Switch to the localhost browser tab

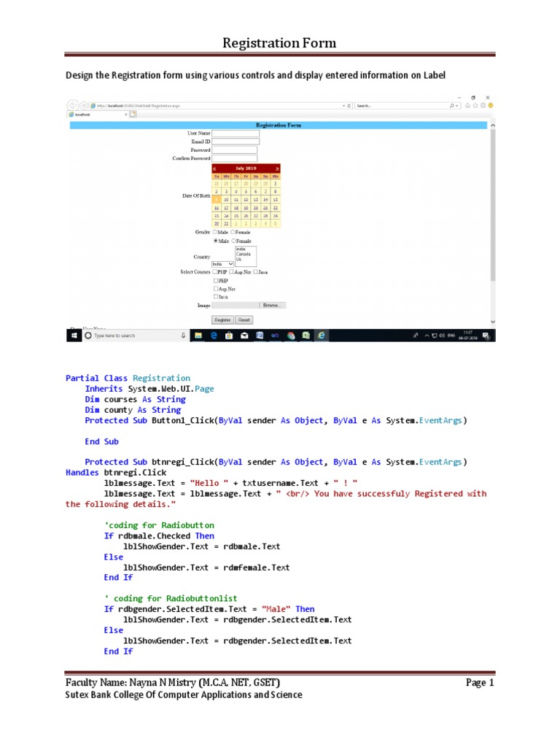pos(95,115)
